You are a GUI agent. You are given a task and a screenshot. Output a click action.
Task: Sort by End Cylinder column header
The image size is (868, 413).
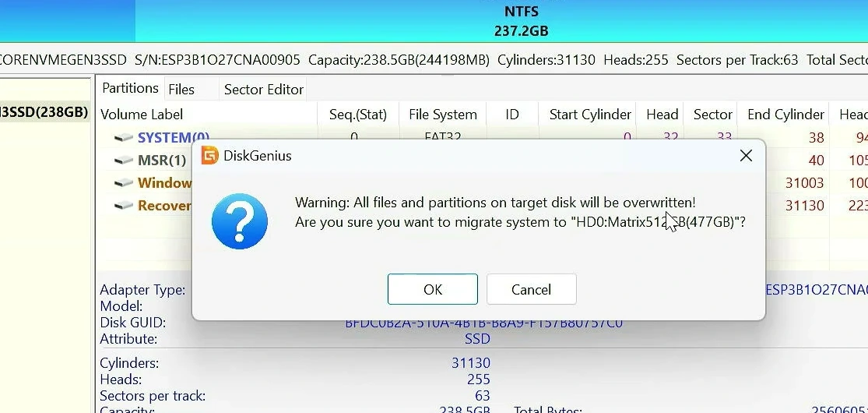pos(785,115)
